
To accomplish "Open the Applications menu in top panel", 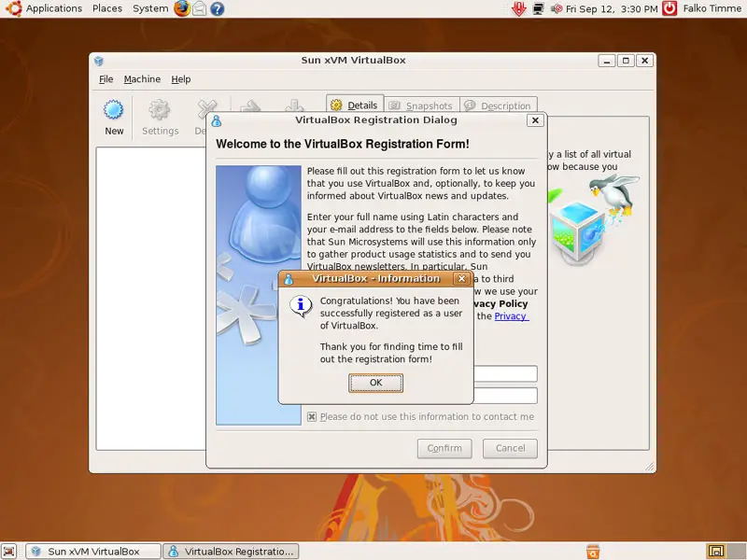I will click(54, 8).
